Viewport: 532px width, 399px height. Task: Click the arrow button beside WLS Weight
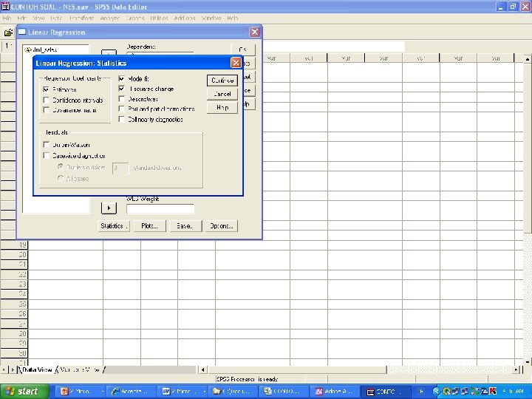109,208
